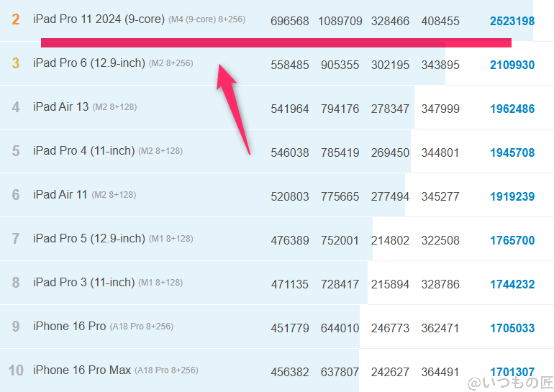Click rank number 9

tap(16, 327)
